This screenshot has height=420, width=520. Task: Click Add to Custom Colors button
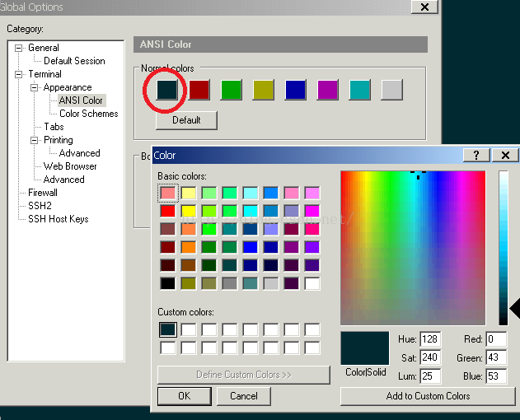(x=428, y=396)
